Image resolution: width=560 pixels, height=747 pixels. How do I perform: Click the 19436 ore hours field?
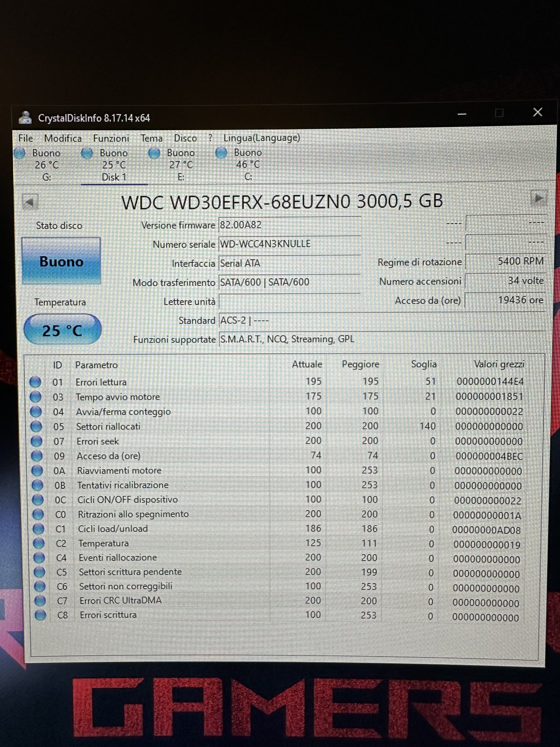(x=505, y=300)
